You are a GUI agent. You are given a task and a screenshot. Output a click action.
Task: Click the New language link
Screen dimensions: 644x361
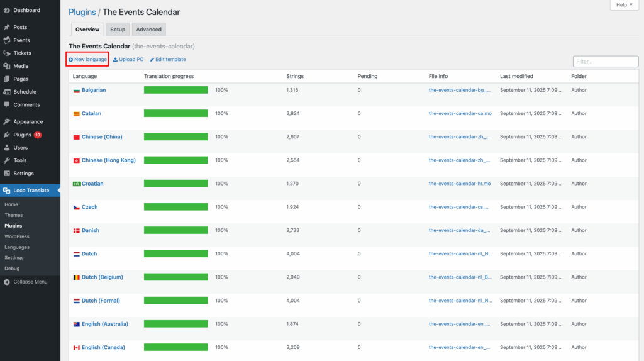[87, 60]
